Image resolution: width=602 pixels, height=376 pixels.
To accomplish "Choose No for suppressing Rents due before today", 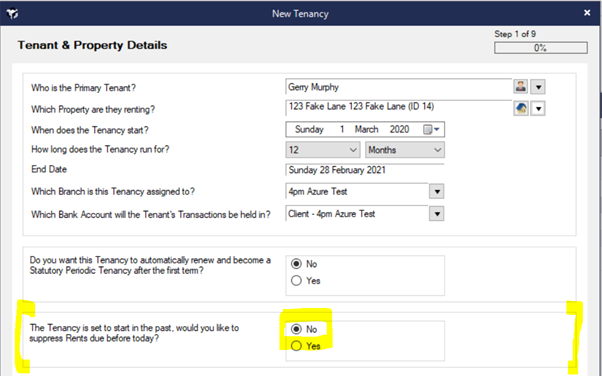I will click(x=296, y=329).
